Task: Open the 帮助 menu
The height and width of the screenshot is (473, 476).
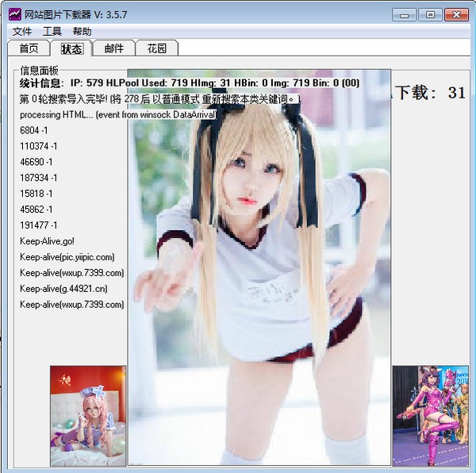Action: (82, 31)
